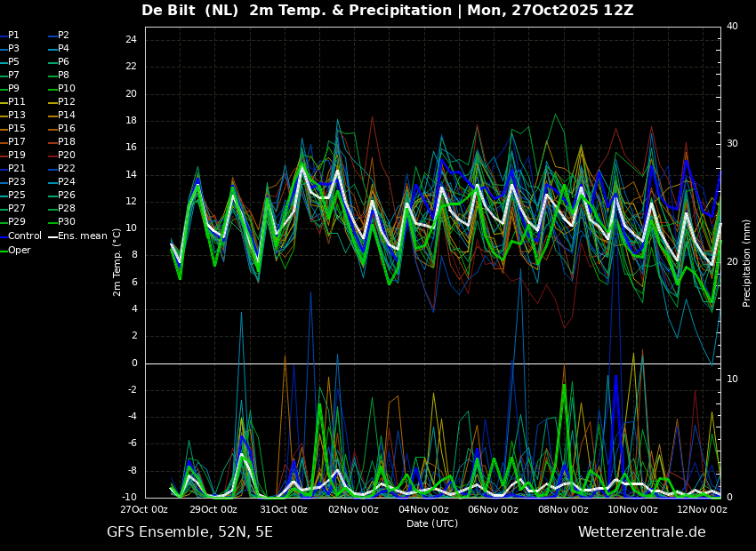Image resolution: width=756 pixels, height=551 pixels.
Task: Click the Precipitation (mm) axis title
Action: (747, 262)
